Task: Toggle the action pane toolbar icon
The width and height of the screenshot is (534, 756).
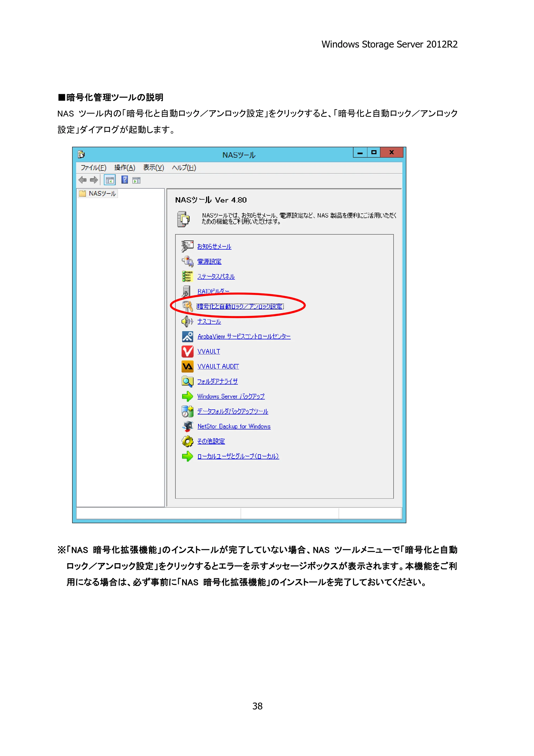Action: click(x=136, y=180)
